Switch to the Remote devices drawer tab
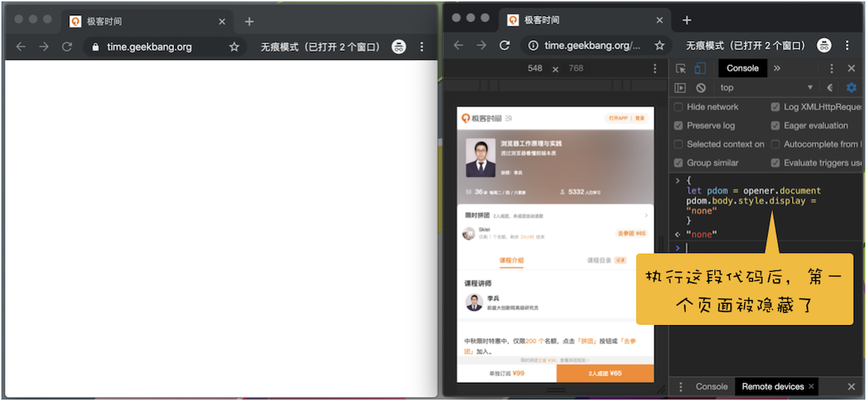Viewport: 868px width, 401px height. point(772,387)
